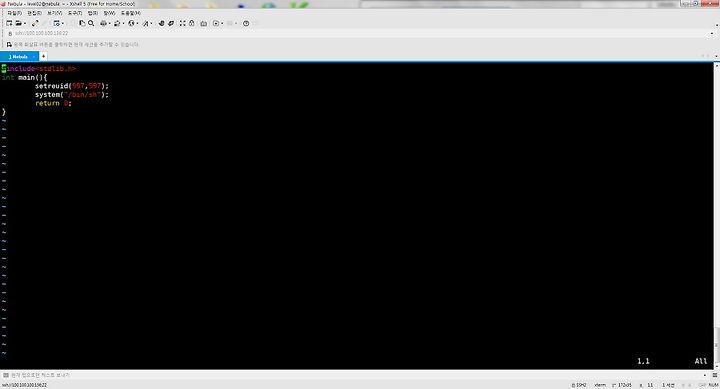Expand the Session properties dropdown arrow

click(62, 23)
